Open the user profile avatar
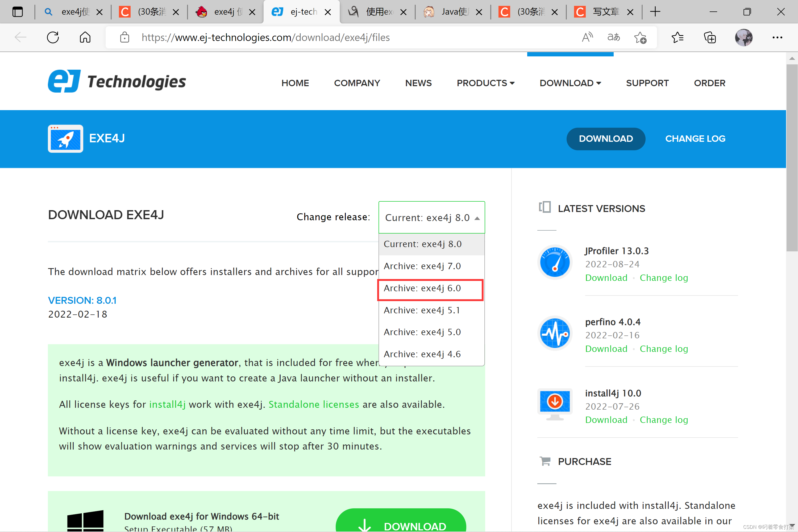This screenshot has width=798, height=532. (x=744, y=37)
